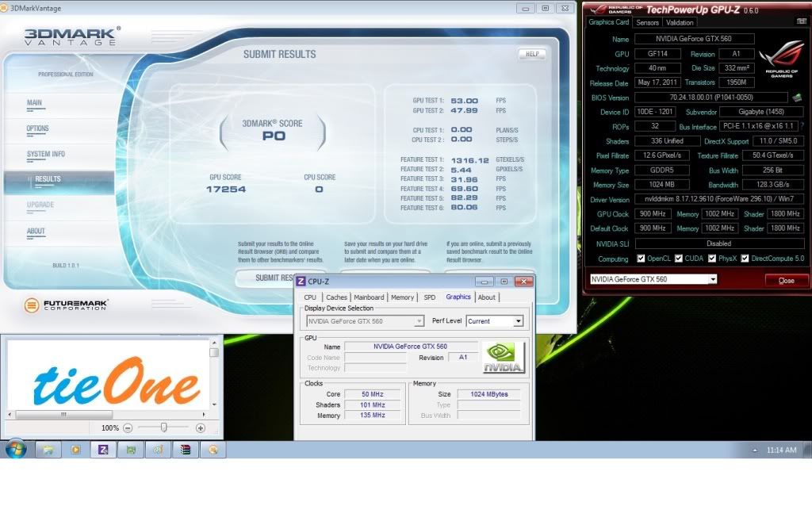Click the GPU-Z Name field NVIDIA GeForce GTX 560
This screenshot has height=529, width=812.
pyautogui.click(x=694, y=39)
